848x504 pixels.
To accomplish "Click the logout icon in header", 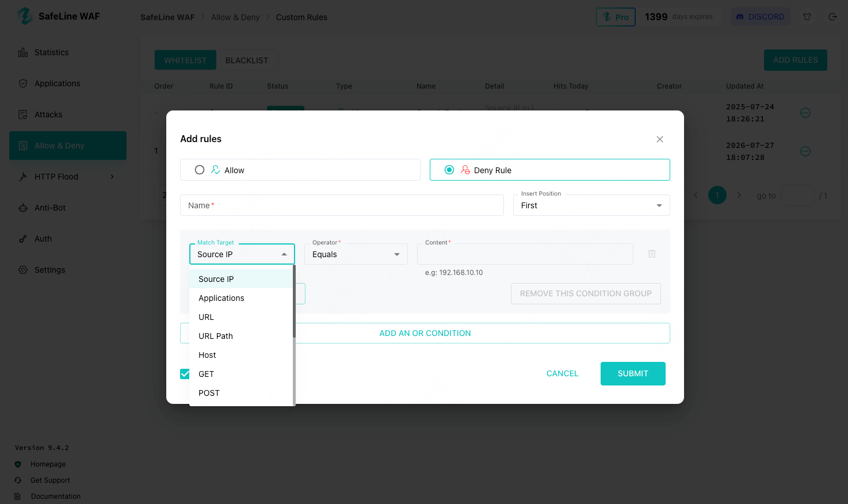I will click(x=832, y=17).
